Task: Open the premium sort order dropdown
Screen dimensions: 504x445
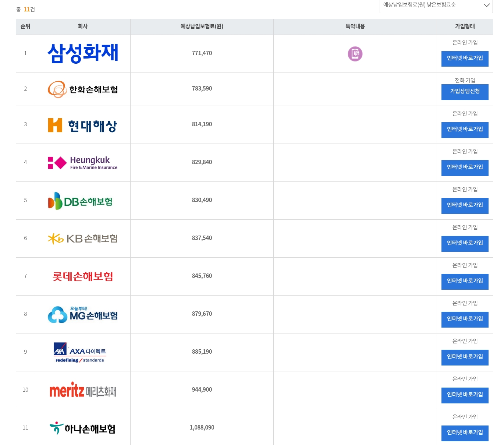Action: tap(436, 5)
